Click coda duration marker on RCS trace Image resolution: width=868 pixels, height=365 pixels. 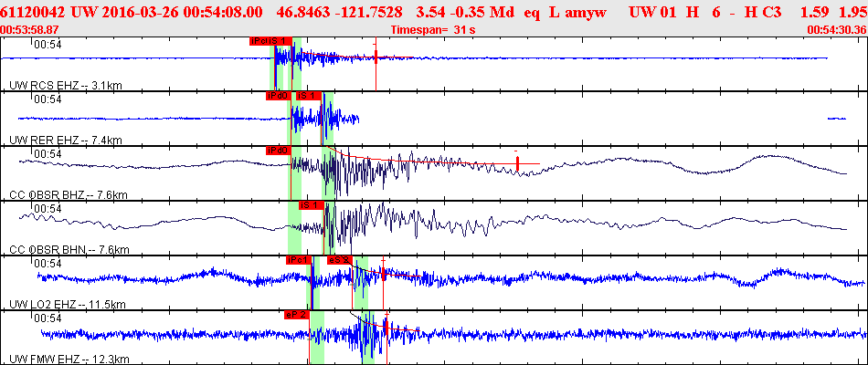coord(376,56)
